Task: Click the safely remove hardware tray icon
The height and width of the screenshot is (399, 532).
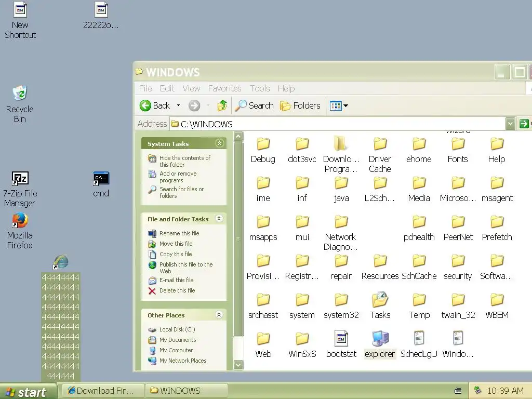Action: (x=478, y=390)
